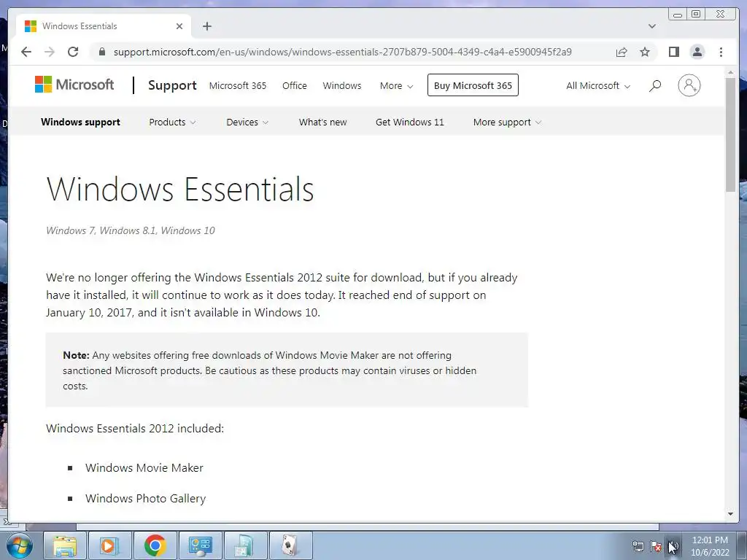Expand the More support dropdown
The image size is (747, 560).
508,122
